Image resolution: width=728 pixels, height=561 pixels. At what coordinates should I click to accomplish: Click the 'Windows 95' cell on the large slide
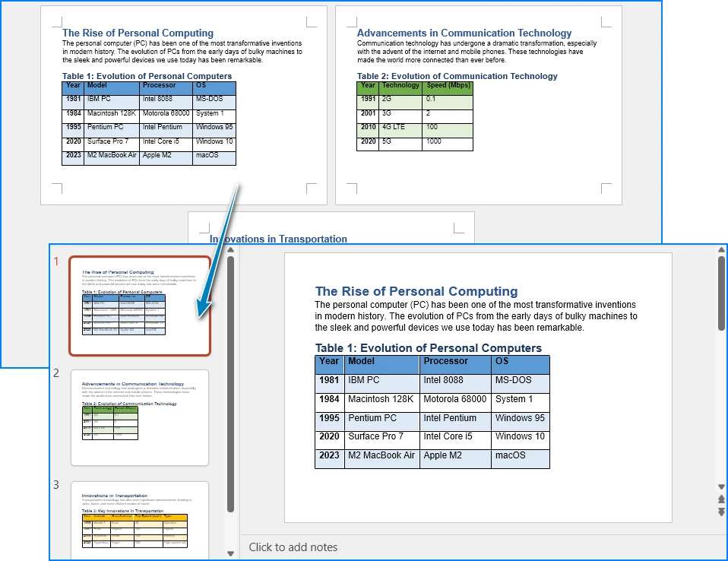pyautogui.click(x=520, y=418)
